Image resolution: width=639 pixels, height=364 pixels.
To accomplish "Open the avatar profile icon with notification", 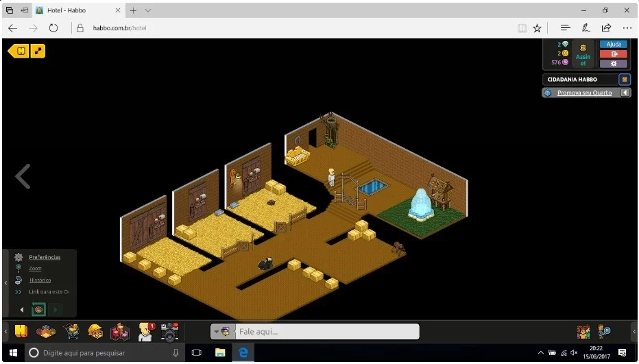I will (146, 332).
